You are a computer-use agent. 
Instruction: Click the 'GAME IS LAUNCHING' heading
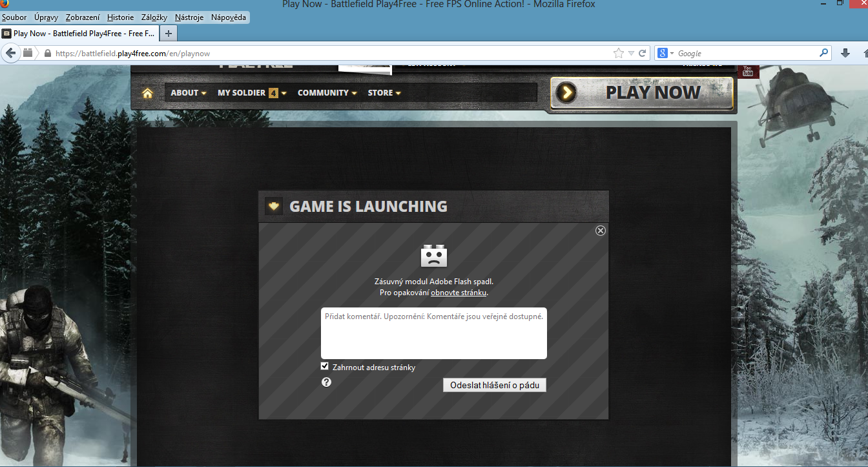pyautogui.click(x=368, y=207)
